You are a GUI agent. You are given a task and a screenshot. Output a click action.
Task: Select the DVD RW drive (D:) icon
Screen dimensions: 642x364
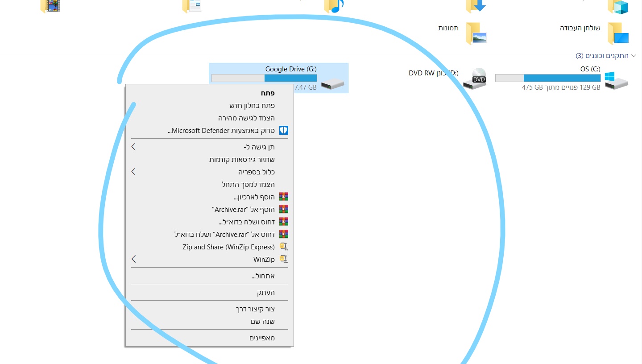474,79
